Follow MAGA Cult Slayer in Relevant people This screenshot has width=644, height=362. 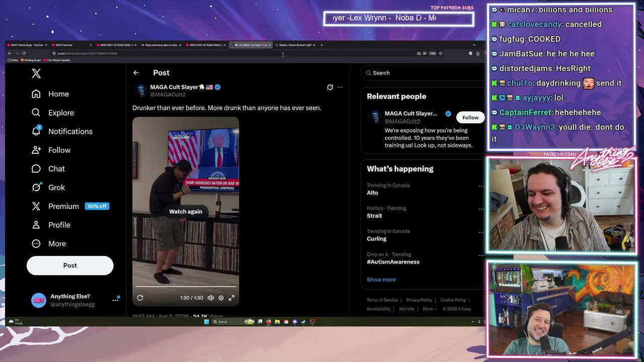[470, 118]
